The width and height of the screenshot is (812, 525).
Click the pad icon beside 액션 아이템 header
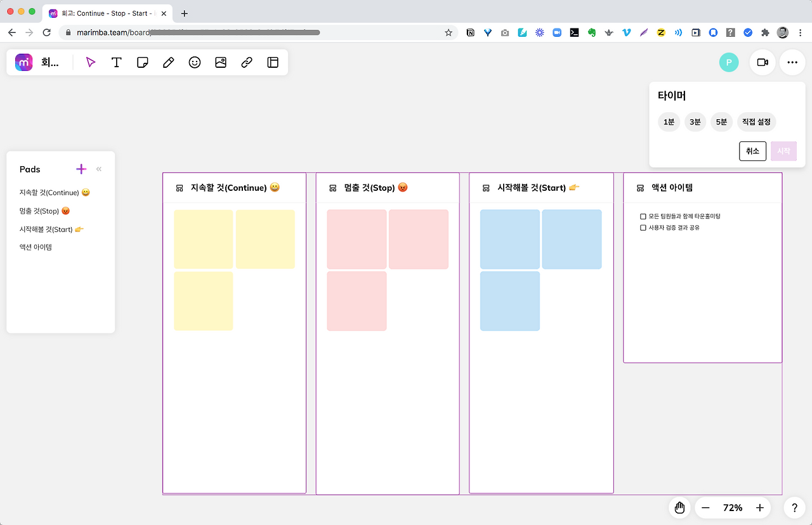(640, 188)
